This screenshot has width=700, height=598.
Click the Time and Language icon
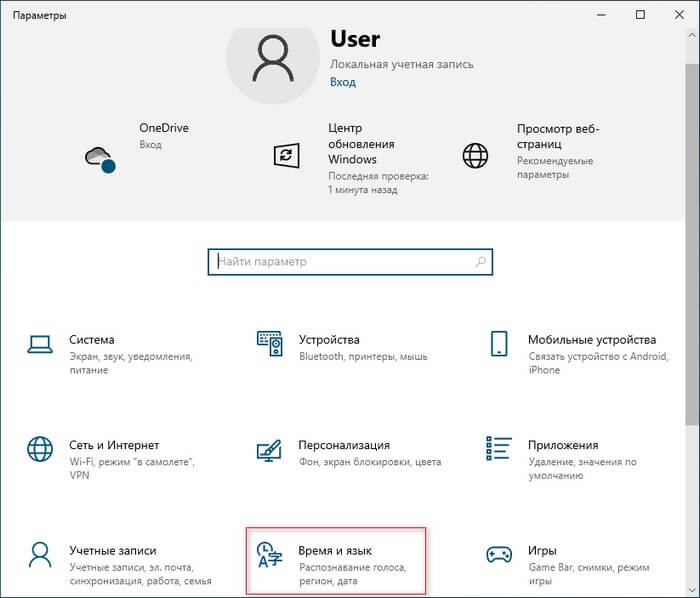point(269,554)
